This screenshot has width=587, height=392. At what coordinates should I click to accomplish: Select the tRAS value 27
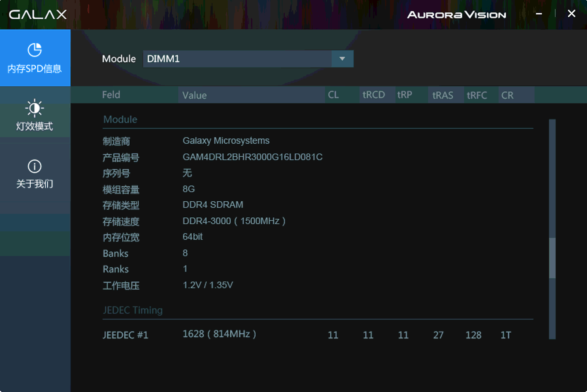pos(438,335)
